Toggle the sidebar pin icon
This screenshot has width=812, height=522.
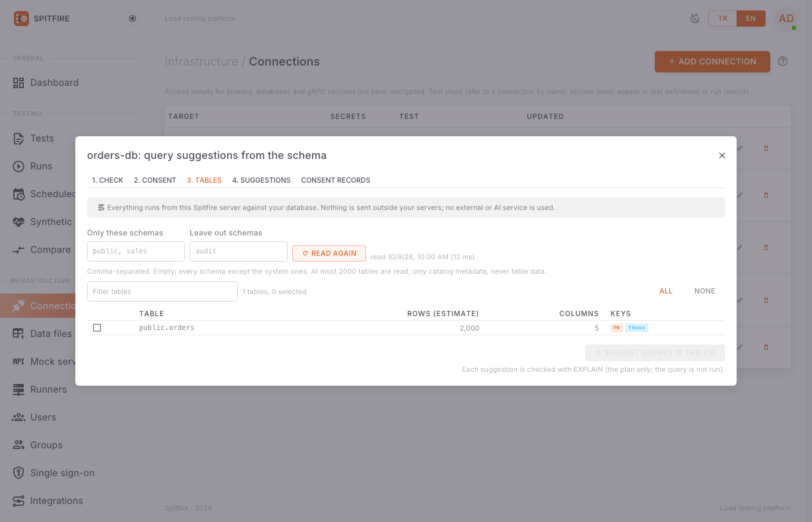coord(132,19)
